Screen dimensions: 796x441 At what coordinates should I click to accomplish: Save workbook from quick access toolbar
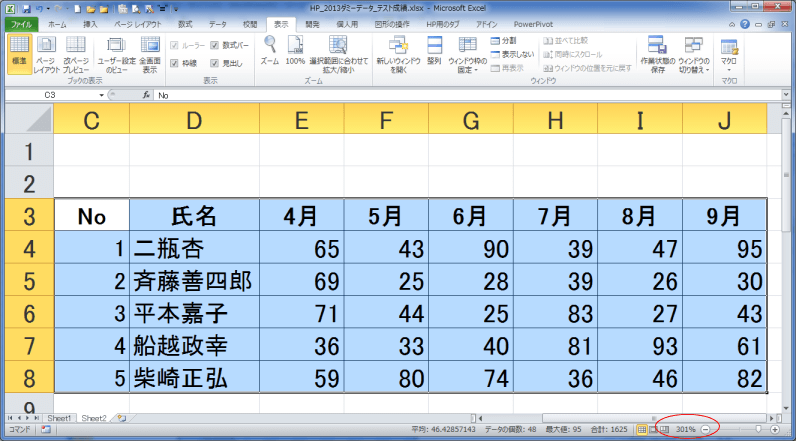click(x=26, y=9)
